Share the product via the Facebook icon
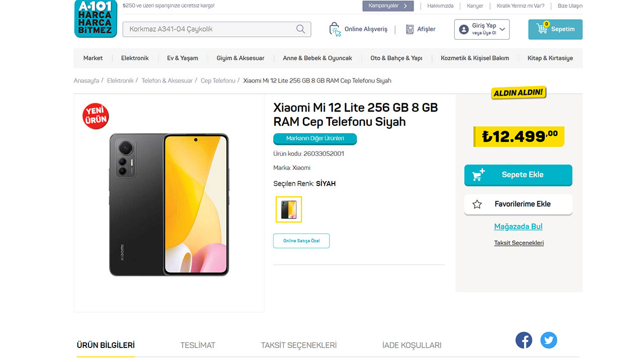Image resolution: width=644 pixels, height=362 pixels. 524,340
